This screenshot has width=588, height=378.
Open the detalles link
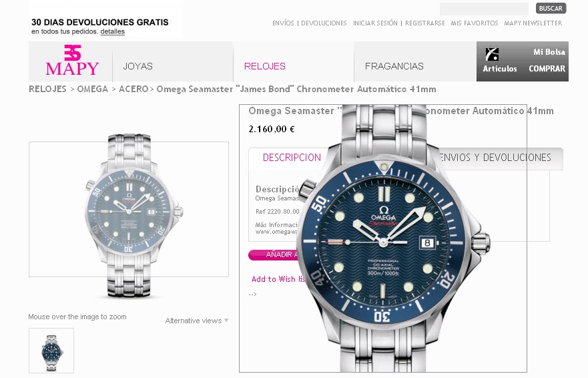113,31
